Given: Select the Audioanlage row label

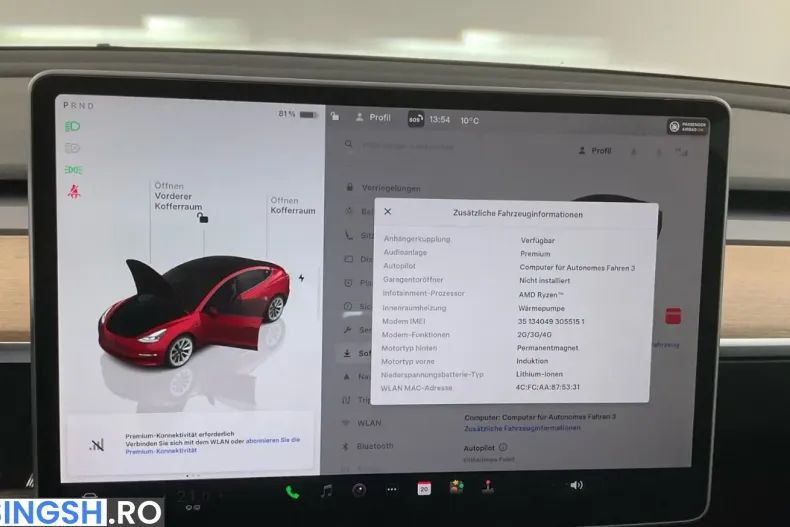Looking at the screenshot, I should click(405, 252).
